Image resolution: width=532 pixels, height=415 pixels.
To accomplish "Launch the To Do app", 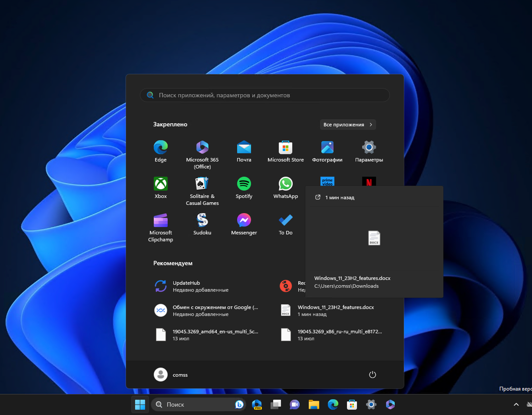I will [286, 225].
